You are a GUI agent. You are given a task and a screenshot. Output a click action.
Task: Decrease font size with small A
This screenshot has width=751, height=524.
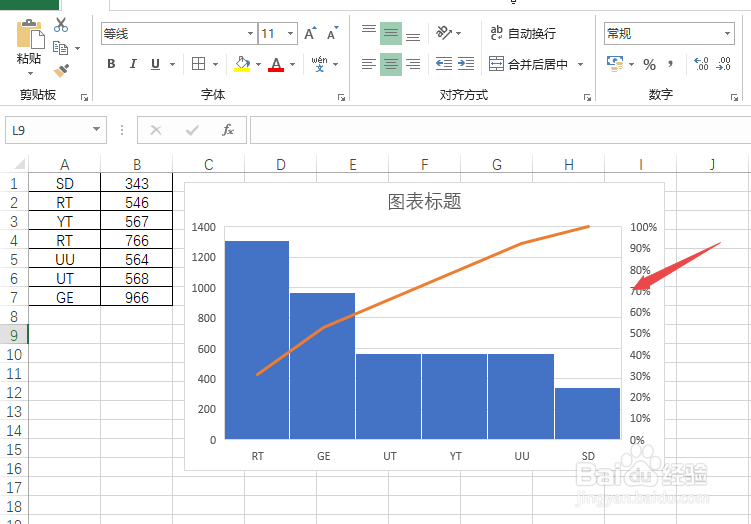click(332, 34)
